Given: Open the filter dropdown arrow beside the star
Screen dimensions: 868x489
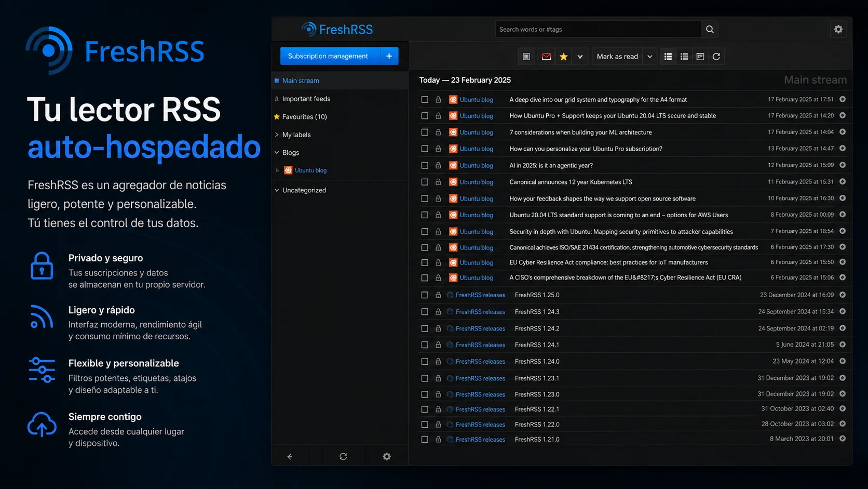Looking at the screenshot, I should (x=580, y=57).
